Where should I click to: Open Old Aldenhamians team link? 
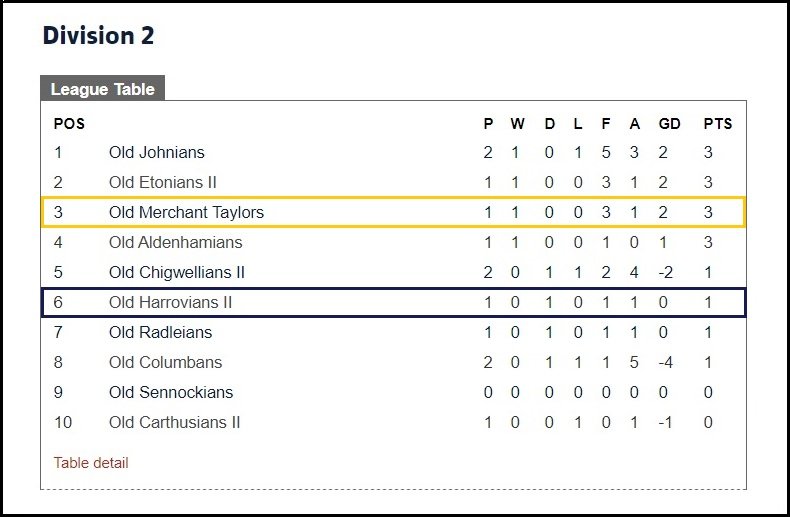(x=175, y=242)
